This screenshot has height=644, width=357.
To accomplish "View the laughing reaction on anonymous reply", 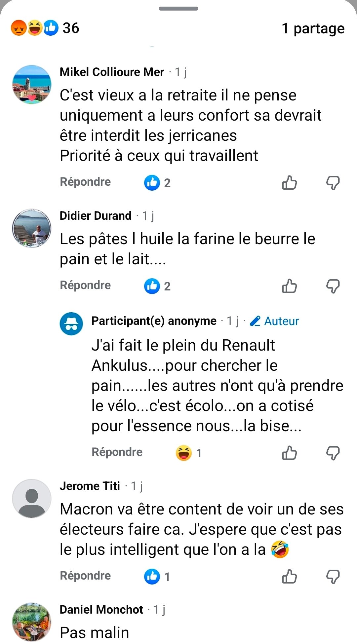I will coord(188,453).
